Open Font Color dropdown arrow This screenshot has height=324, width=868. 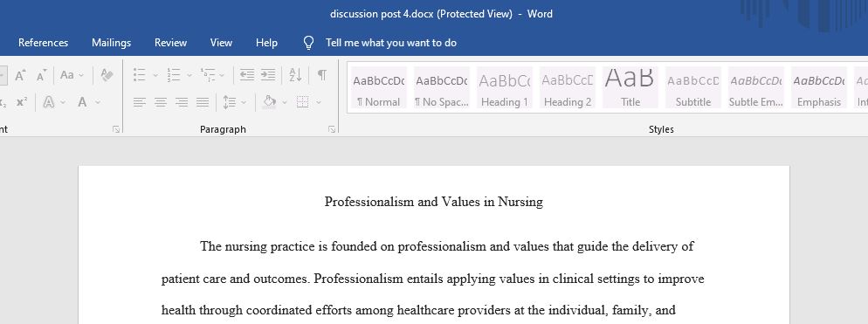98,102
